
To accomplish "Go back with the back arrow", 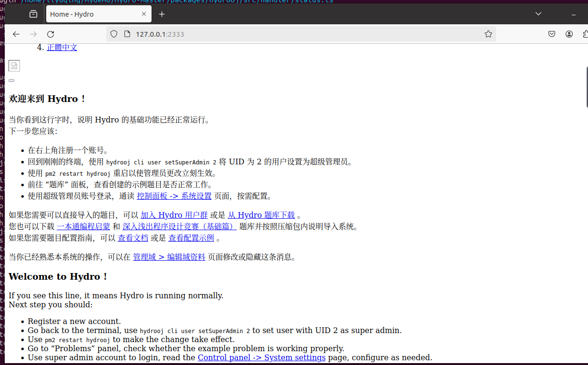I will coord(16,34).
